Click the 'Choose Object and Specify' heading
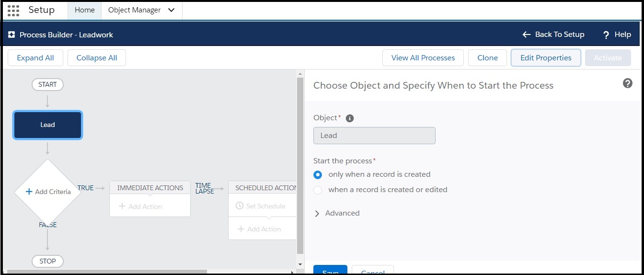644x275 pixels. point(433,86)
